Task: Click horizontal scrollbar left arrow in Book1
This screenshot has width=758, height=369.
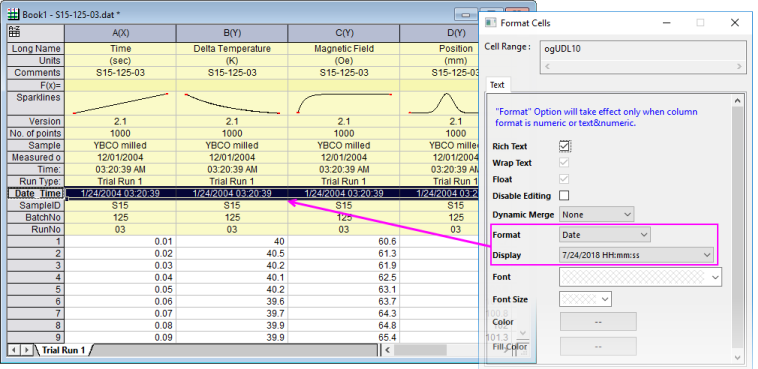Action: click(x=387, y=350)
